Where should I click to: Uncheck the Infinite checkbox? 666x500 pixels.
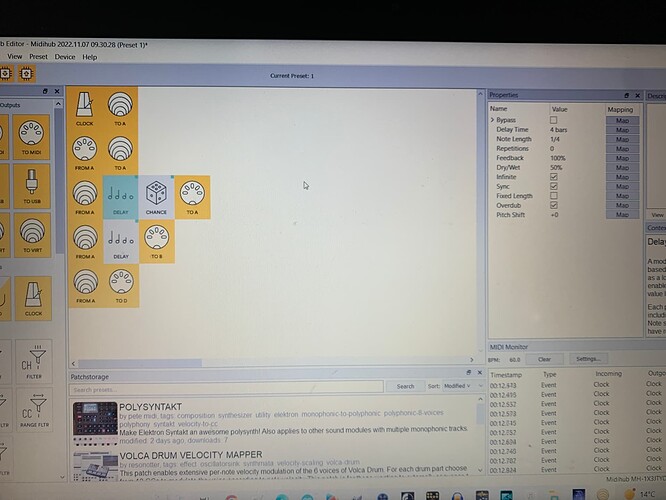tap(554, 177)
